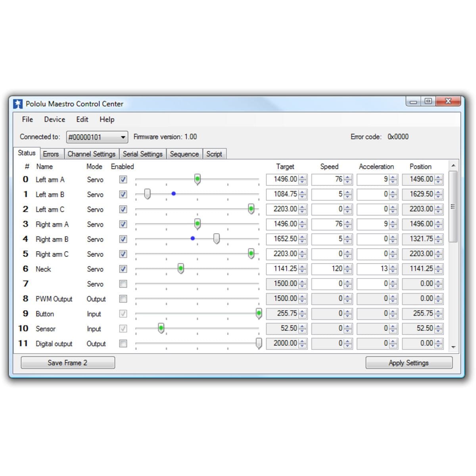Decrease Left arm B target down arrow
The image size is (476, 476).
point(303,197)
